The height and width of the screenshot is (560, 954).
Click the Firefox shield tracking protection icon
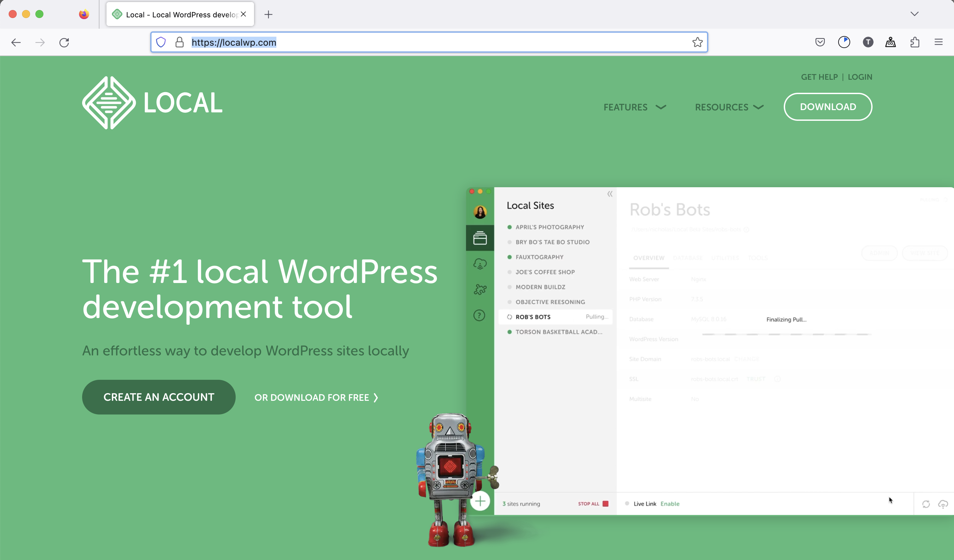click(161, 42)
